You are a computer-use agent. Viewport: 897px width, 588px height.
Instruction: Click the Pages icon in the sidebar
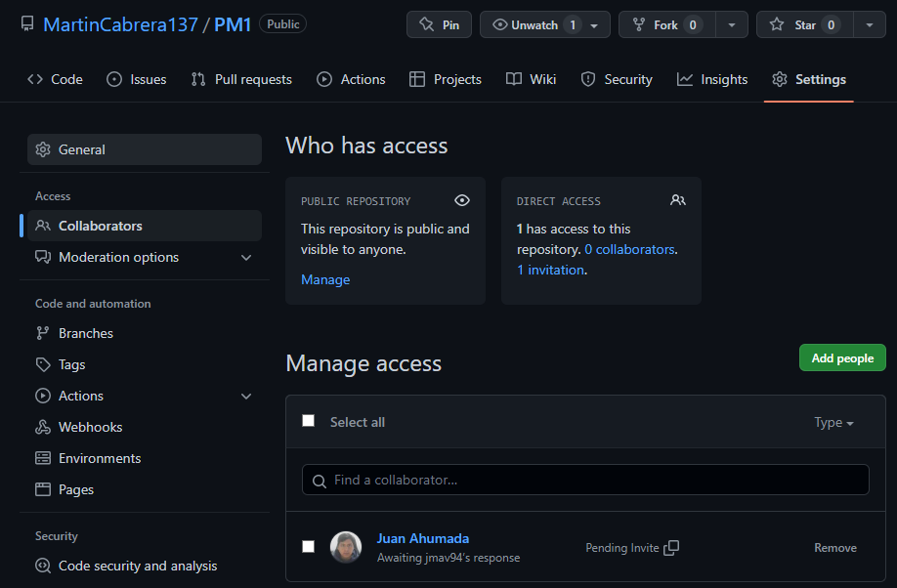(43, 489)
